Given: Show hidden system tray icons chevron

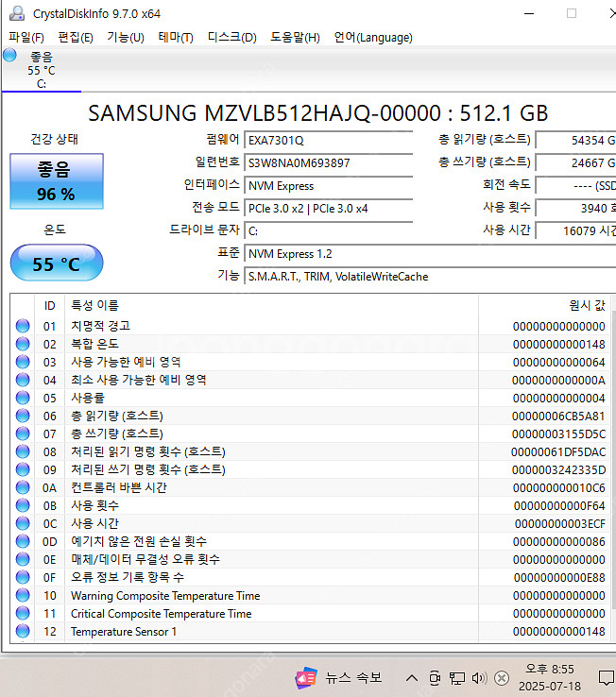Looking at the screenshot, I should point(412,678).
